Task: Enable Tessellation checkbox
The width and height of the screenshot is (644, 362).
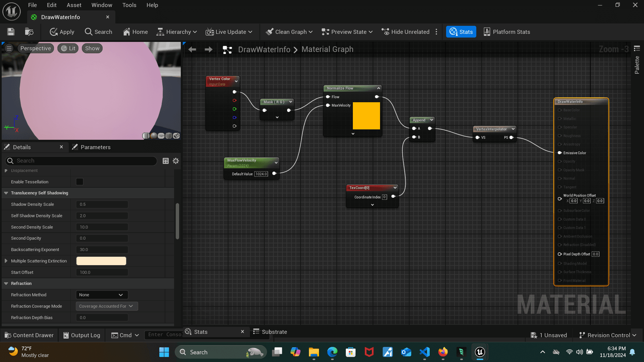Action: pyautogui.click(x=79, y=182)
